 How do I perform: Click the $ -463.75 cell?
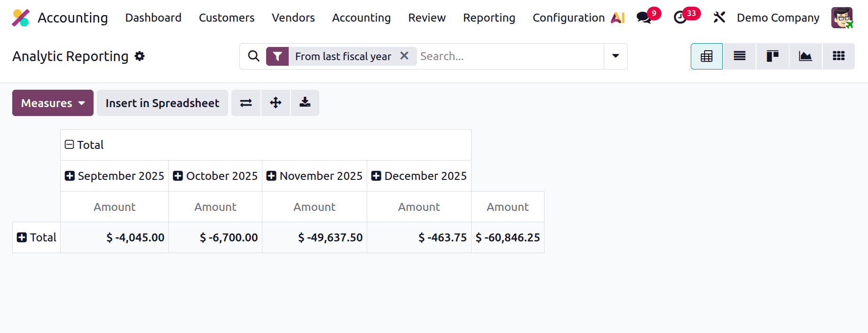419,238
